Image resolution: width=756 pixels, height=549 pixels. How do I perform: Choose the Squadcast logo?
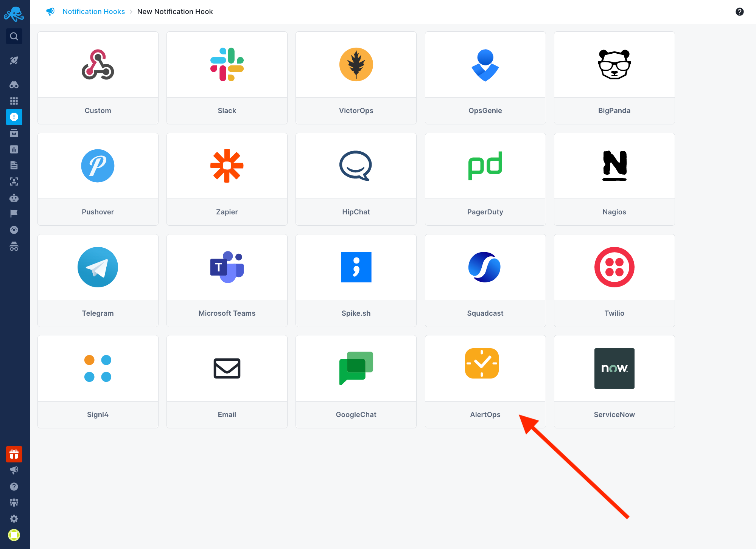(484, 267)
